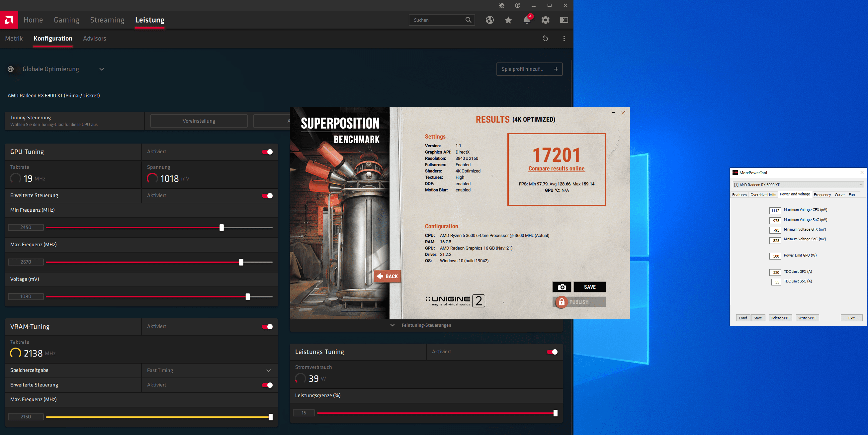Disable the VRAM-Tuning toggle
The width and height of the screenshot is (868, 435).
pyautogui.click(x=267, y=326)
